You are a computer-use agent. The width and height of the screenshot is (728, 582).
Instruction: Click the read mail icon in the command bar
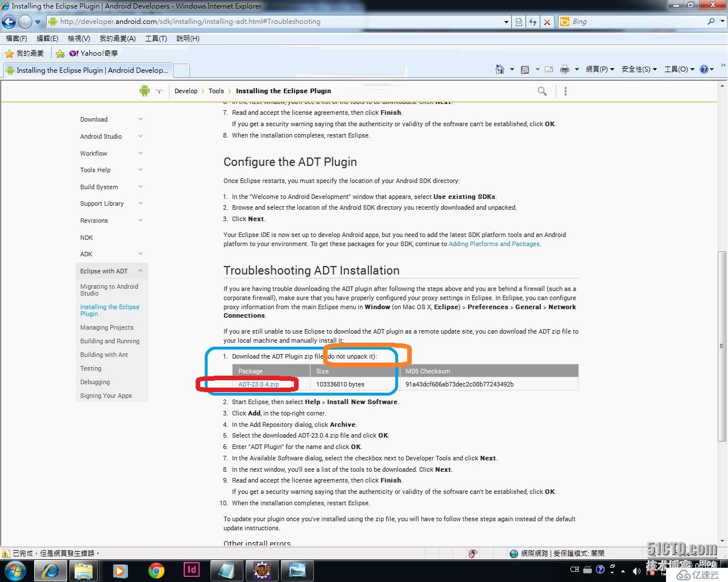549,69
